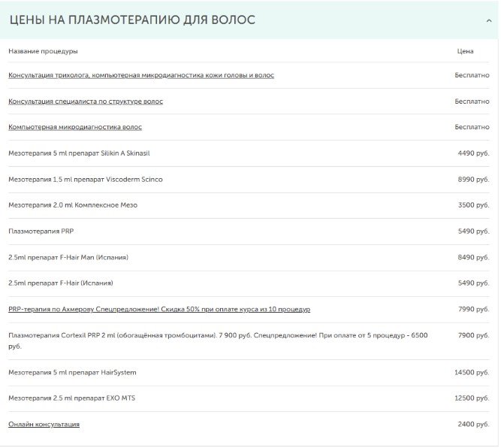501x448 pixels.
Task: Click price '12500 руб.'
Action: (x=472, y=398)
